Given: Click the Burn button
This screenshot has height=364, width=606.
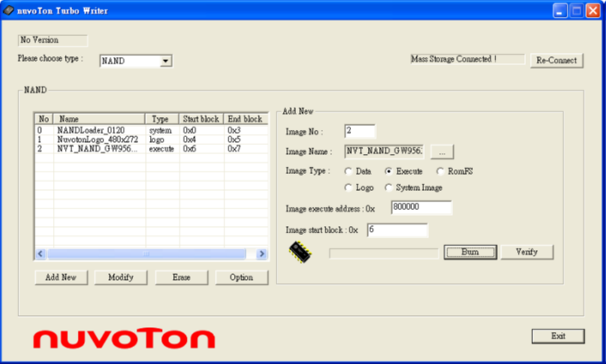Looking at the screenshot, I should [x=470, y=252].
